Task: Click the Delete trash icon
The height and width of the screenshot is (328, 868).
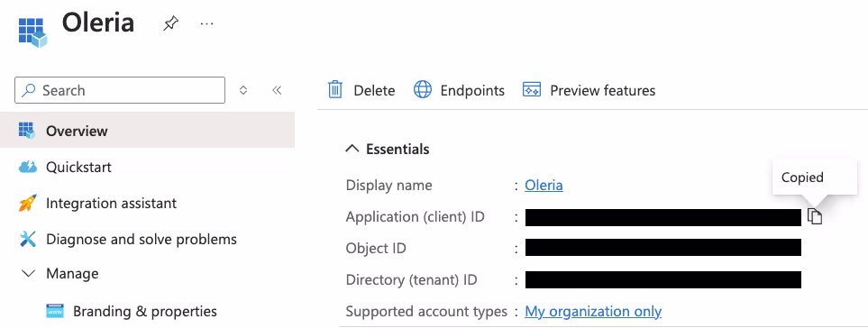Action: pos(335,89)
